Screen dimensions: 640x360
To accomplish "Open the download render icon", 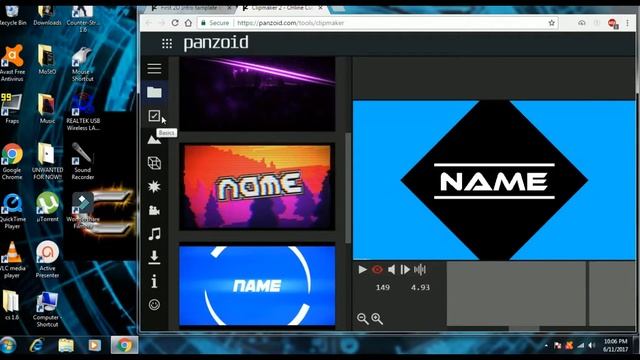I will [x=154, y=258].
